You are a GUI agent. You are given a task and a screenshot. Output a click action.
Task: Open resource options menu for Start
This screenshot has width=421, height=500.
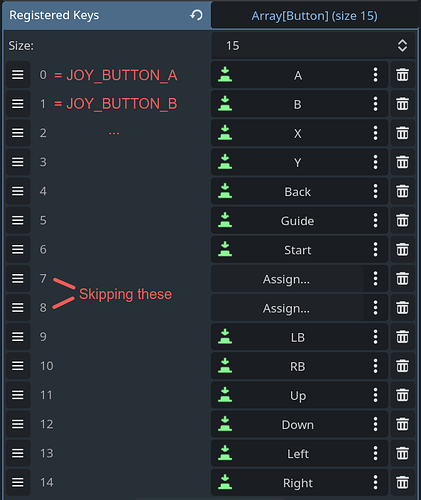click(x=375, y=249)
